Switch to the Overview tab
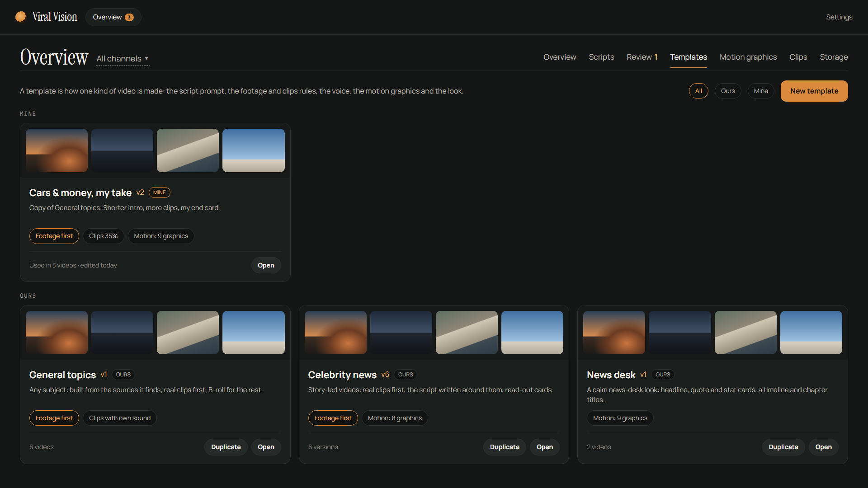Viewport: 868px width, 488px height. [560, 57]
